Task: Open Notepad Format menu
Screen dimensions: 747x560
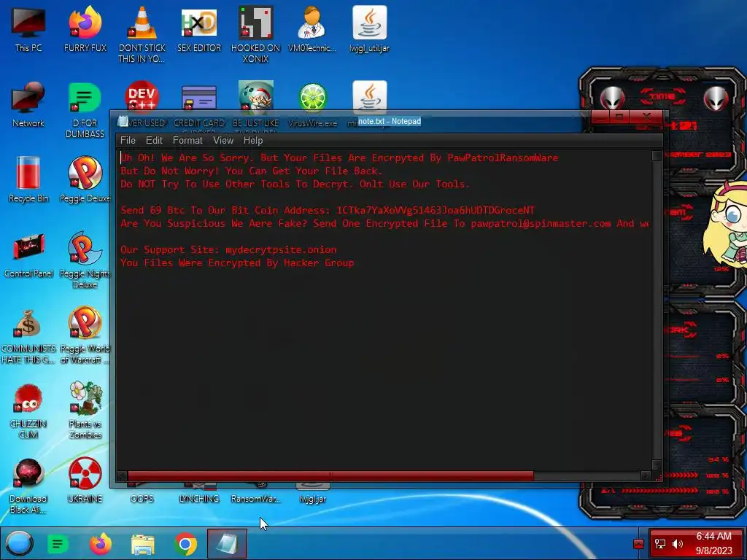Action: tap(187, 141)
